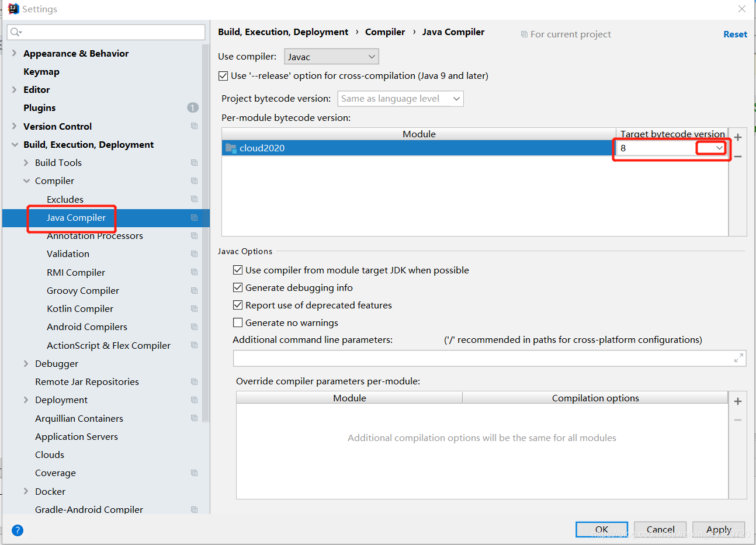This screenshot has height=545, width=756.
Task: Click the IntelliJ logo in title bar
Action: (13, 9)
